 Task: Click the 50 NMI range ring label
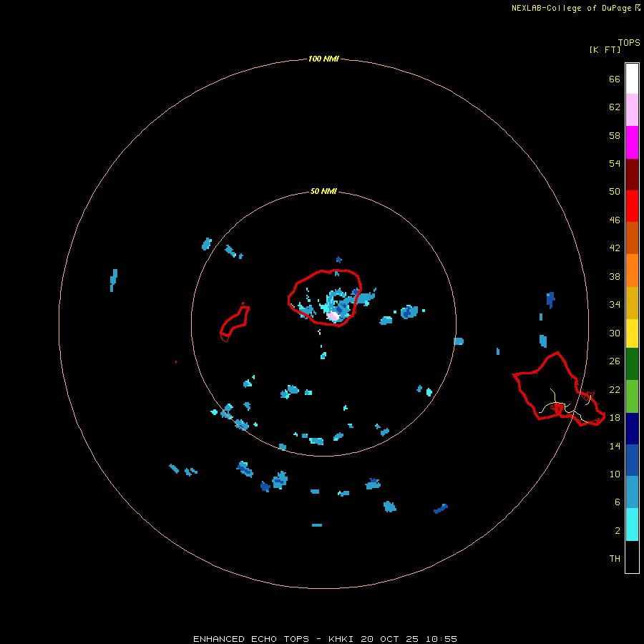[323, 191]
